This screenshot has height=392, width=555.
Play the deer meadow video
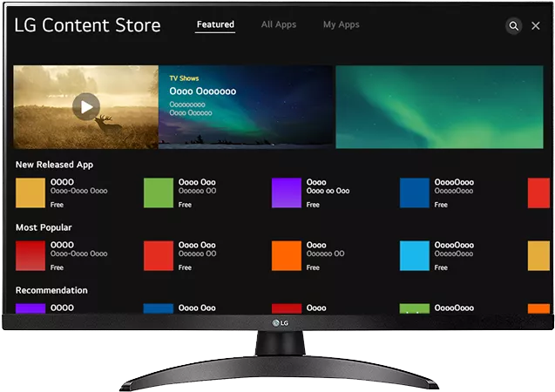pyautogui.click(x=86, y=106)
